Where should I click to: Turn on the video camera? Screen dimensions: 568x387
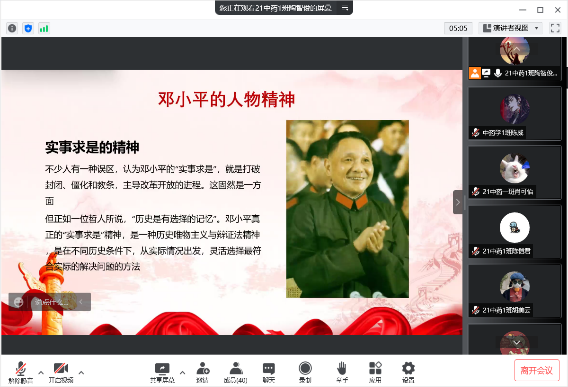[x=61, y=372]
